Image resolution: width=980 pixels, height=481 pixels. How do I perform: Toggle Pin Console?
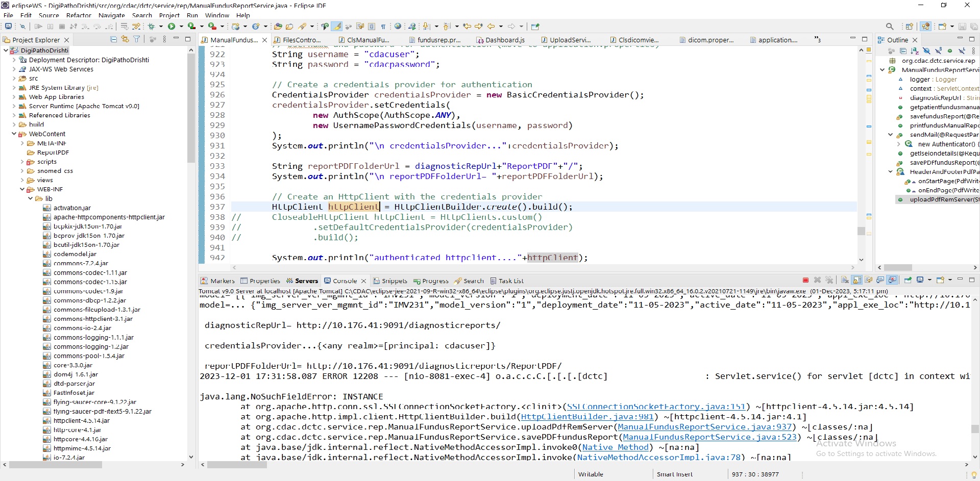(908, 280)
